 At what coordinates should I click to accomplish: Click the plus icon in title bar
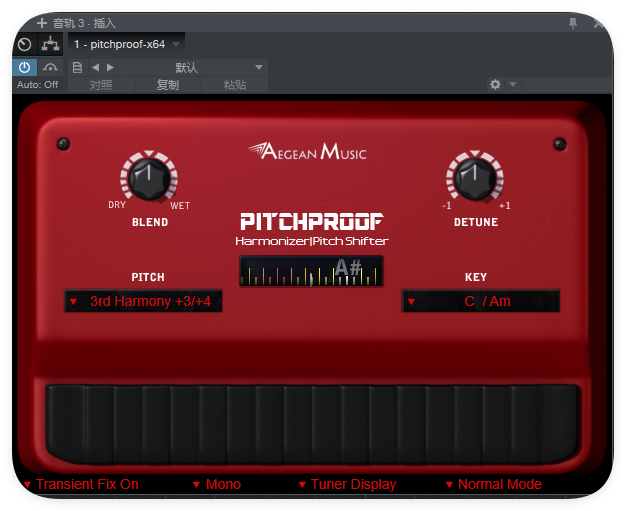click(x=42, y=23)
